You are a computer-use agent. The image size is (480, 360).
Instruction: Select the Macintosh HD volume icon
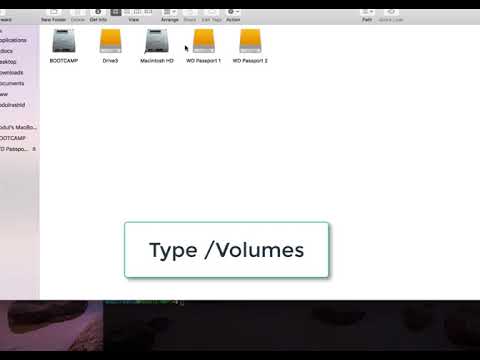(x=157, y=41)
